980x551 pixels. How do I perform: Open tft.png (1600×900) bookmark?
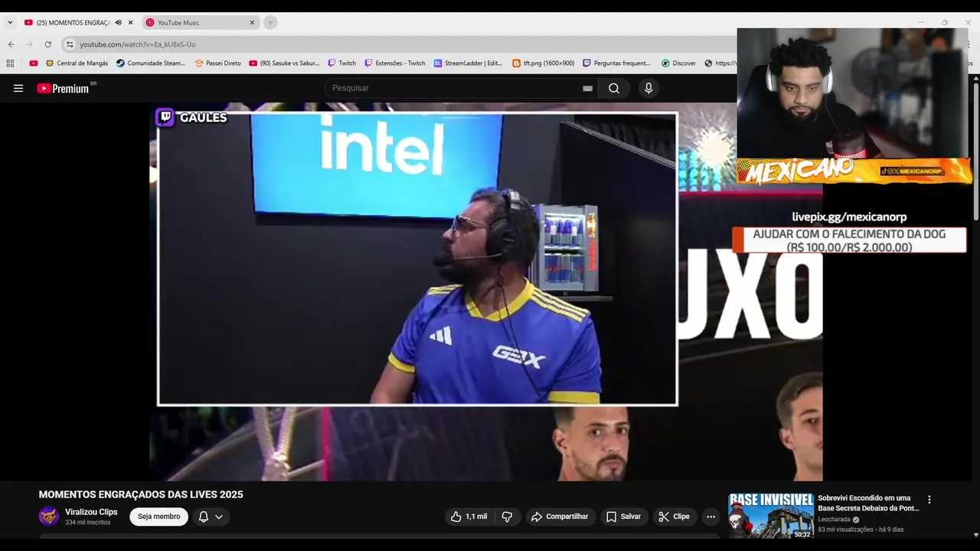coord(544,64)
